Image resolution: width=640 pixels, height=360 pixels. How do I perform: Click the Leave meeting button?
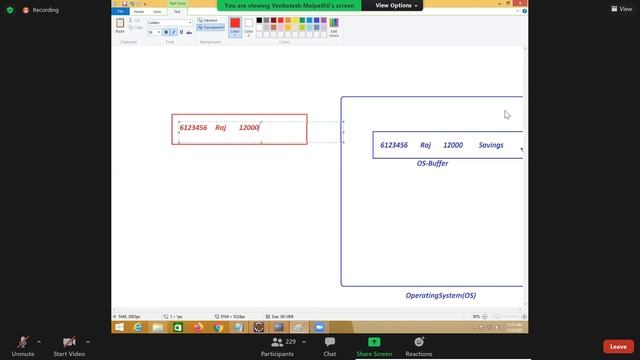click(x=618, y=347)
